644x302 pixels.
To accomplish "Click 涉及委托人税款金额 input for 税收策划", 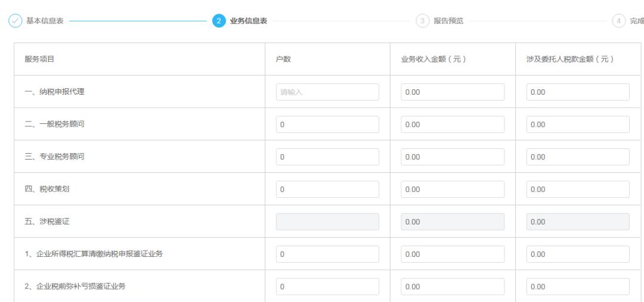I will 578,189.
